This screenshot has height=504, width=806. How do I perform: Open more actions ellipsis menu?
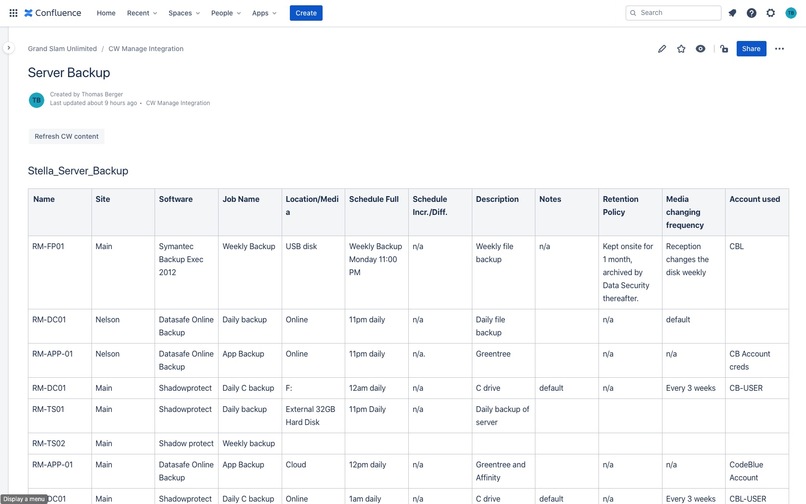[x=779, y=49]
